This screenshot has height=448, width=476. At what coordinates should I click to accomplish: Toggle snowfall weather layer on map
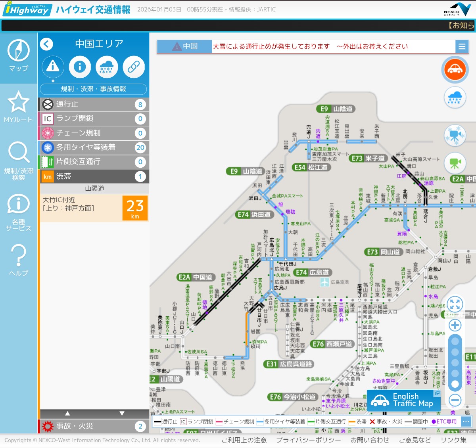[455, 98]
